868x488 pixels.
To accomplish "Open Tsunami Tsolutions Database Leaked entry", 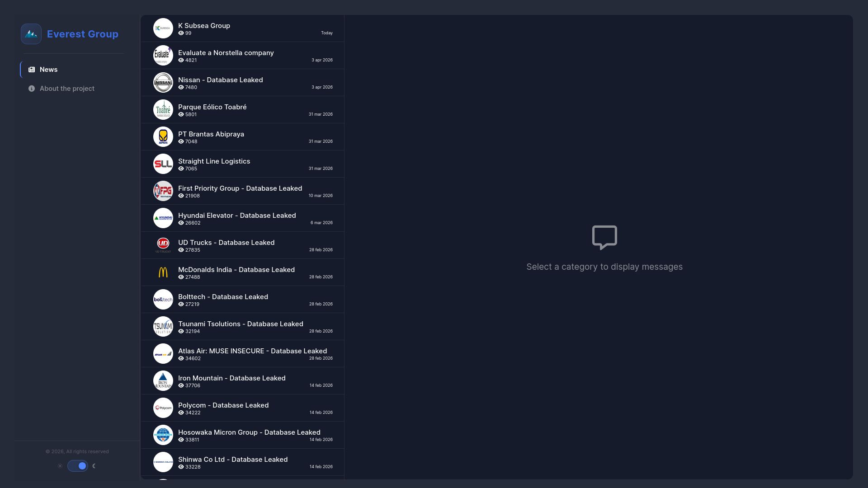I will click(x=242, y=327).
